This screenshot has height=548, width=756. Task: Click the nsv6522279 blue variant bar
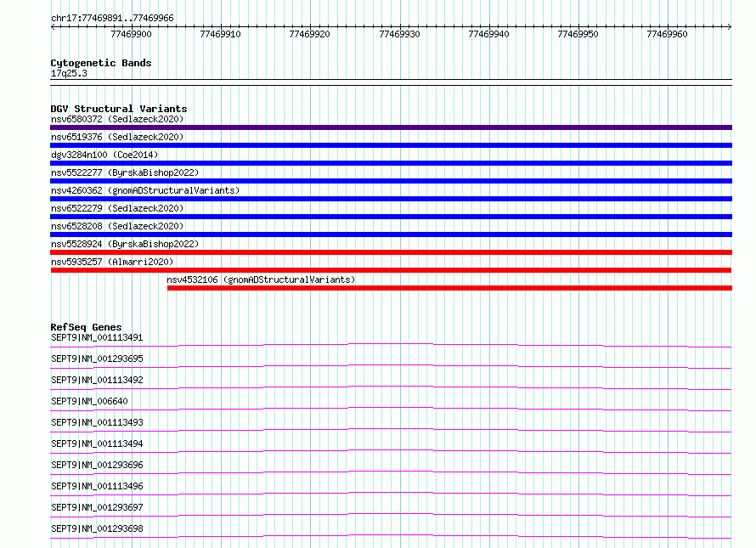[391, 217]
